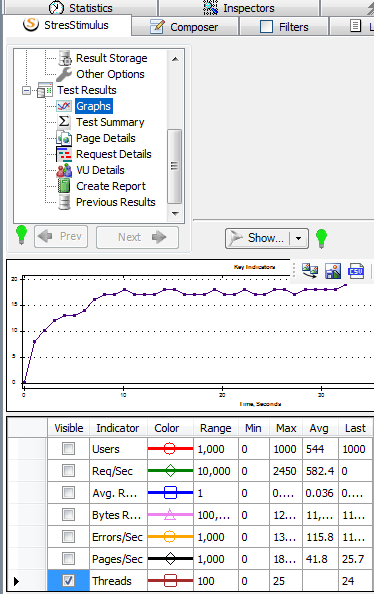Click the copy graph image icon
The image size is (374, 594).
[x=310, y=271]
